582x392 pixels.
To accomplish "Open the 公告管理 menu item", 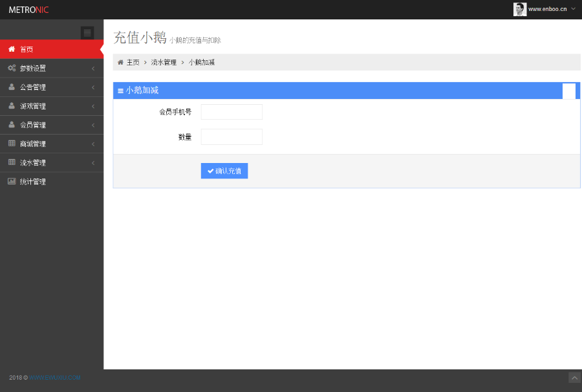I will (52, 87).
